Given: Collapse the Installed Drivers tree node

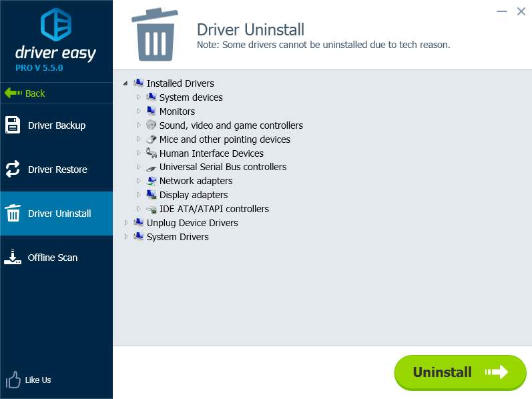Looking at the screenshot, I should pyautogui.click(x=125, y=83).
